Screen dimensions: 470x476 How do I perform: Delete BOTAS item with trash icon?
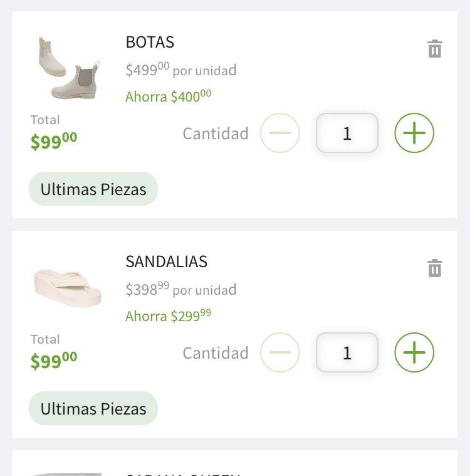tap(435, 48)
